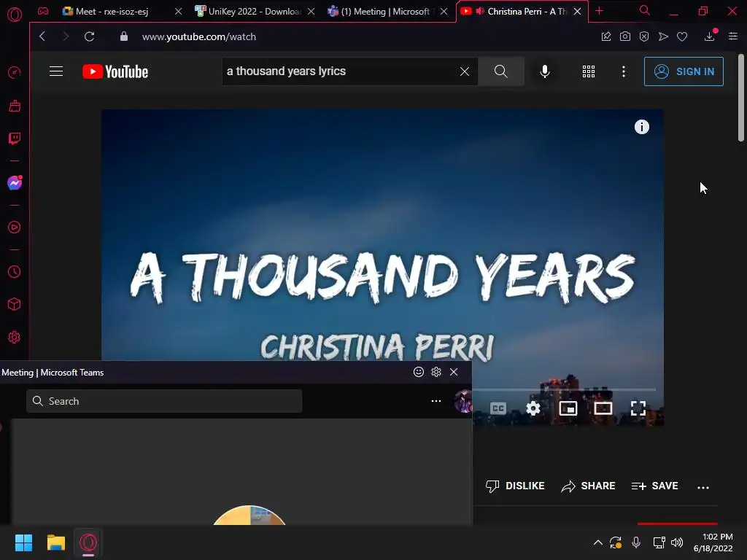Go back to previous page
The image size is (747, 560).
click(42, 36)
